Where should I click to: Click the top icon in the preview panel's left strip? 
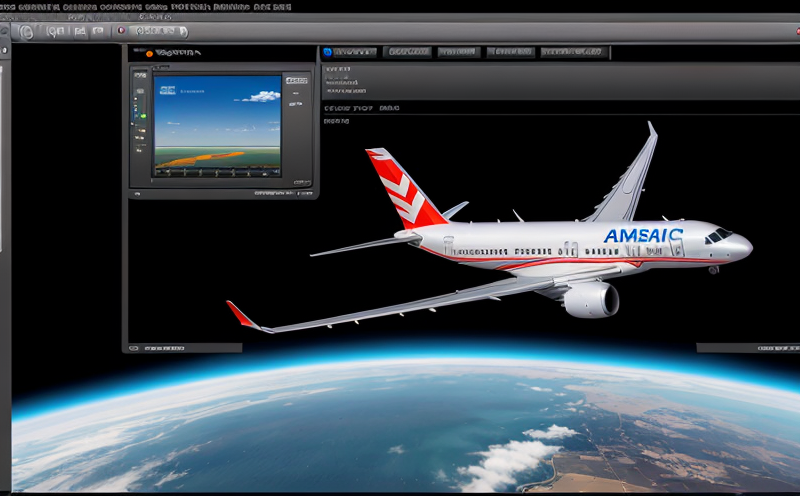(140, 76)
